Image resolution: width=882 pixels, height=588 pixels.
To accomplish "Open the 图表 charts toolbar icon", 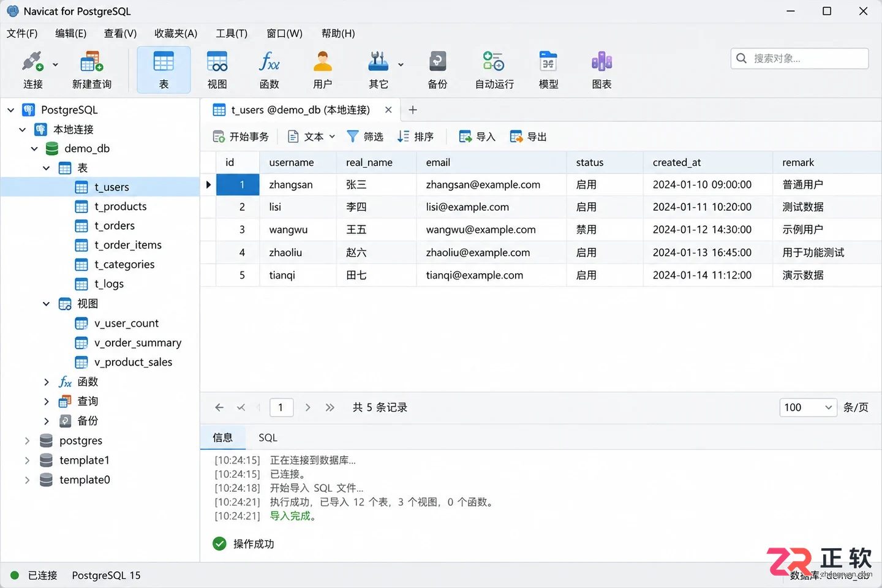I will coord(601,70).
